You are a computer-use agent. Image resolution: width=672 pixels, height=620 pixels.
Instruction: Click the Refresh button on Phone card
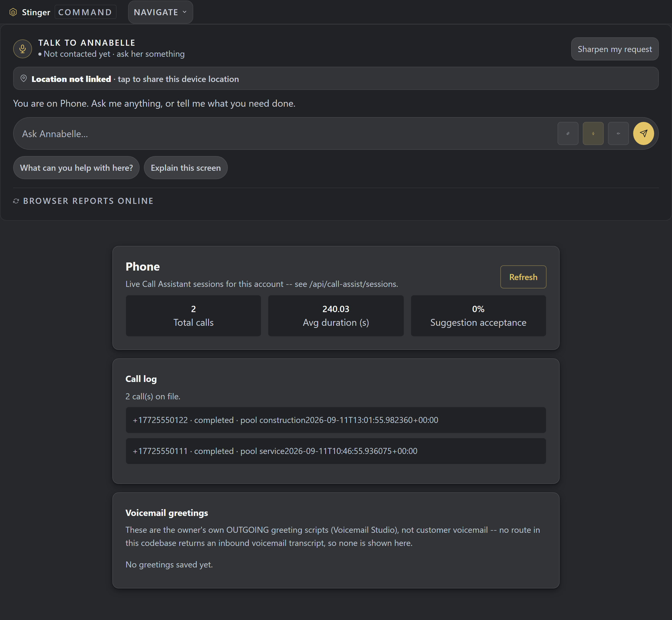click(x=523, y=277)
